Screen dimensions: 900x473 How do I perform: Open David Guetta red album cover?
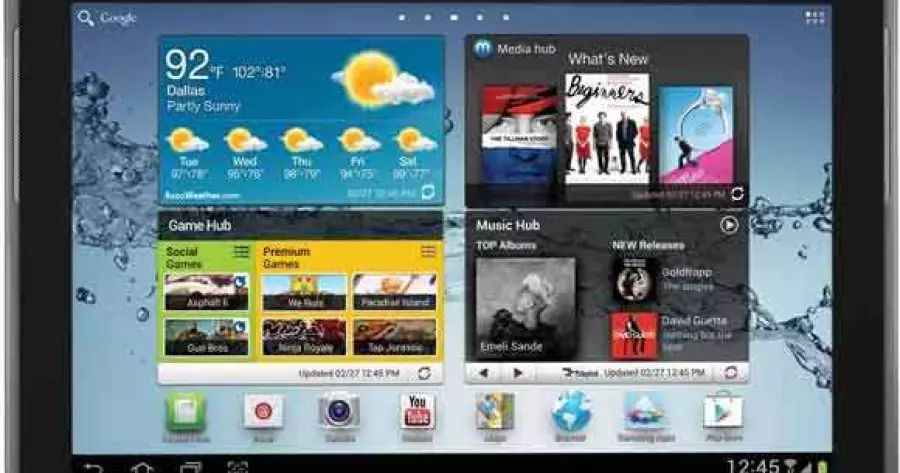coord(634,336)
